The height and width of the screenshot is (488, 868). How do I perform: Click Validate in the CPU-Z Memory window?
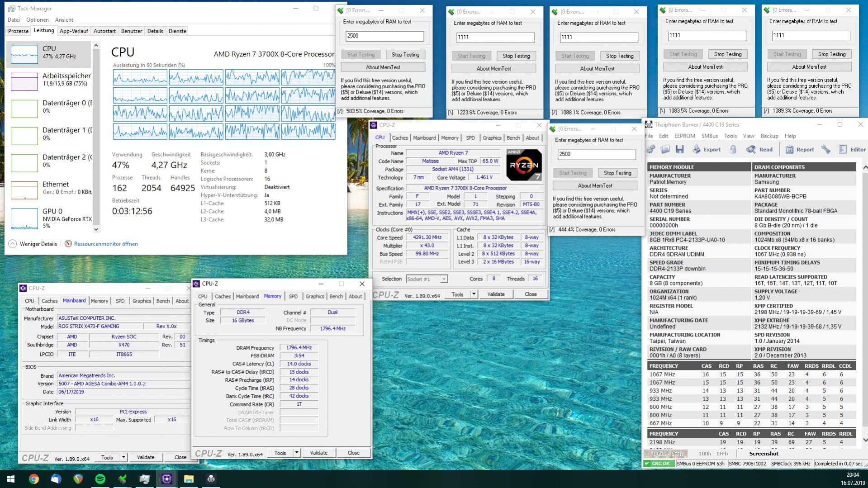click(x=318, y=453)
